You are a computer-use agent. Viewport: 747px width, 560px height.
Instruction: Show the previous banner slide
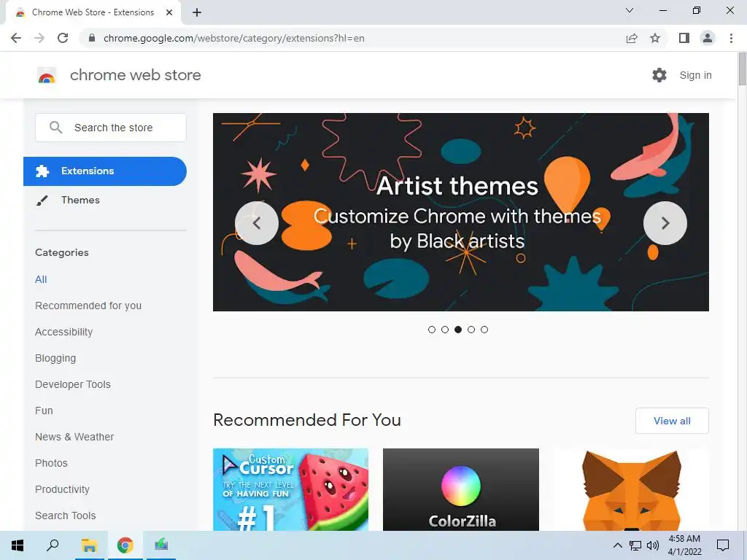tap(257, 223)
